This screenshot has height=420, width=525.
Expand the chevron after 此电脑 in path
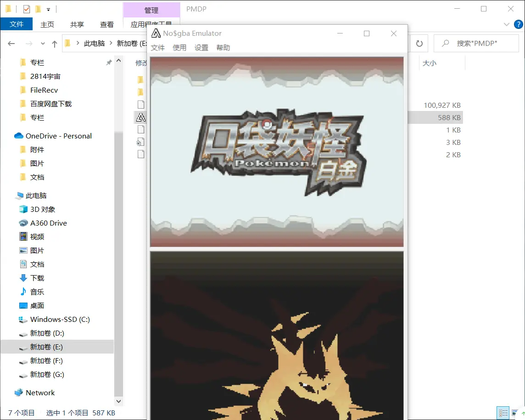click(x=111, y=43)
